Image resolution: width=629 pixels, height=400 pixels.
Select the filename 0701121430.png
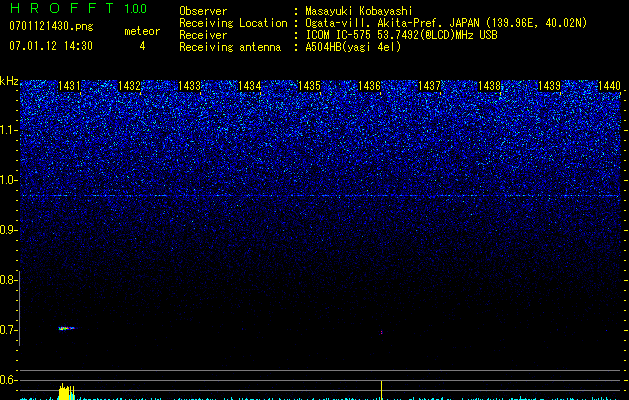51,26
